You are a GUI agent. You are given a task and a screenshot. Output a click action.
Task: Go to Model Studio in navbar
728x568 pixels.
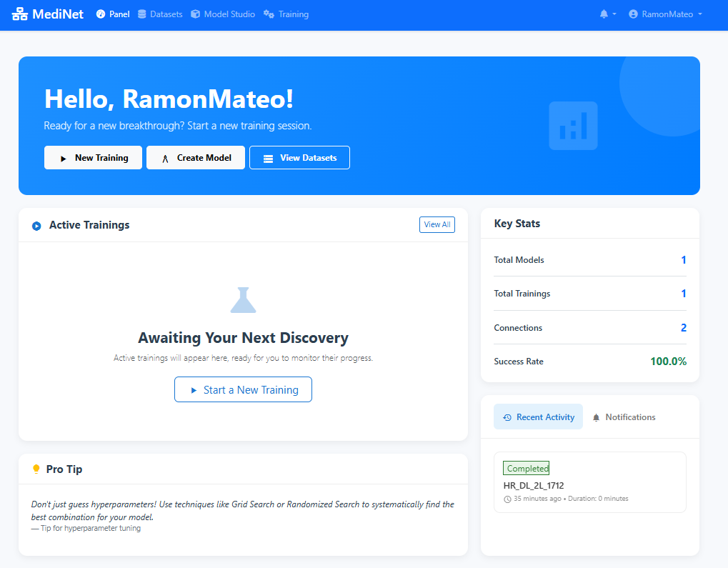(223, 14)
